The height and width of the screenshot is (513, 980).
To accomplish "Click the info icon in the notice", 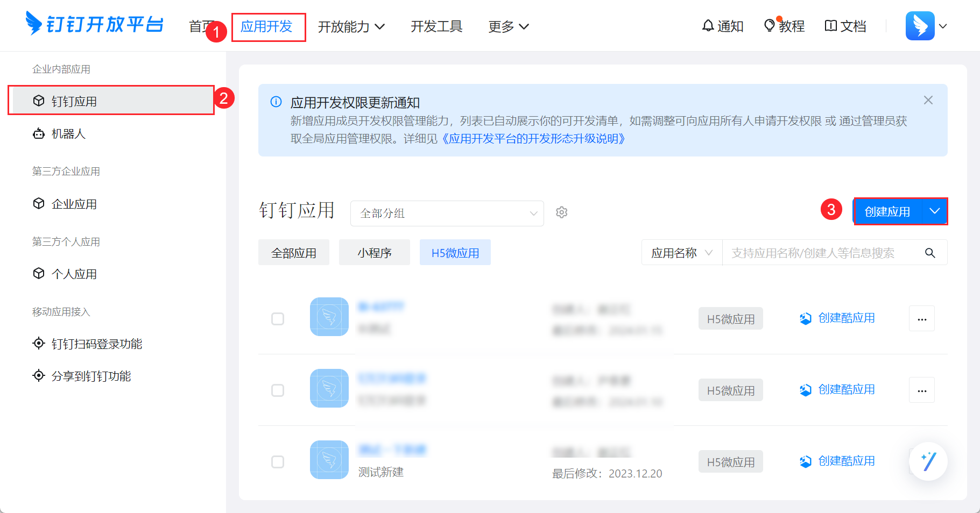I will tap(276, 102).
